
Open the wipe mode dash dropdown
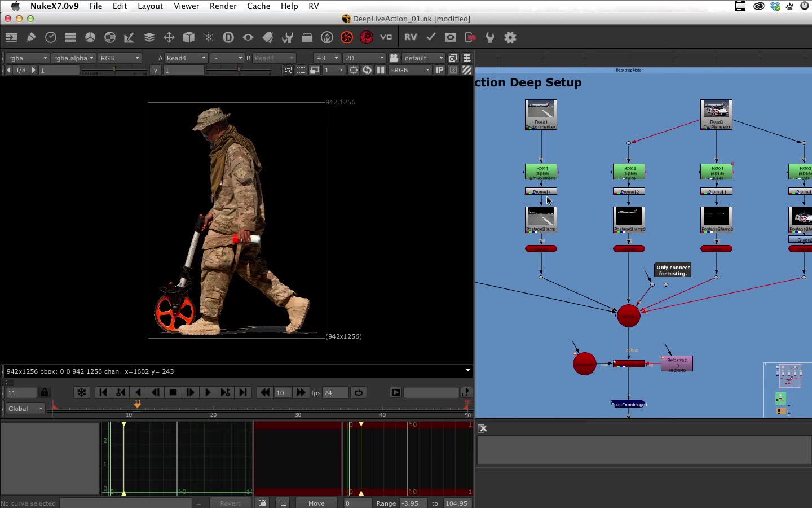click(227, 58)
